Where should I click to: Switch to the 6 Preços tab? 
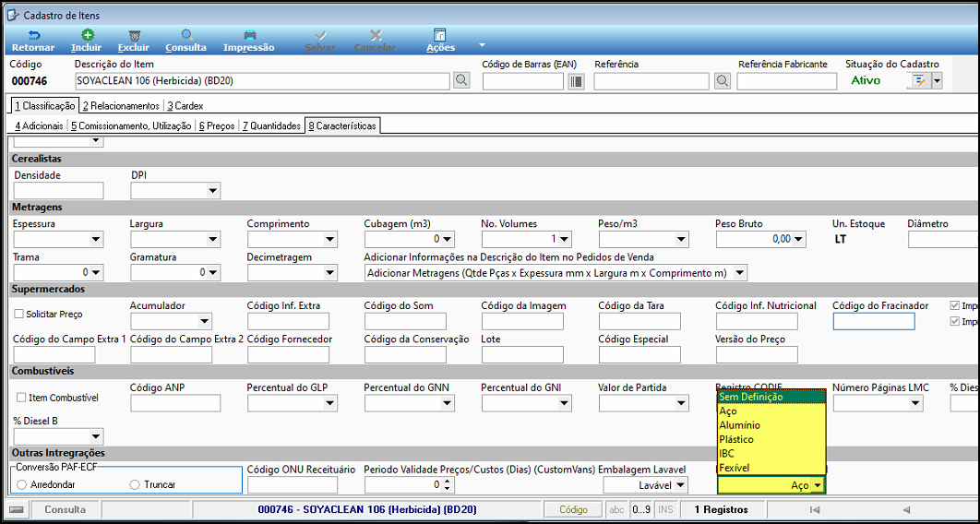[x=217, y=126]
